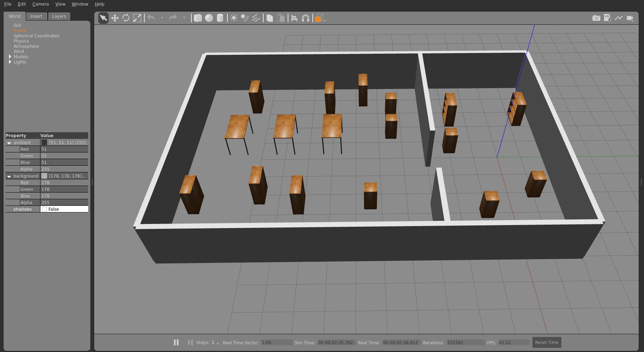The height and width of the screenshot is (352, 644).
Task: Toggle the shadows checkbox
Action: pos(44,209)
